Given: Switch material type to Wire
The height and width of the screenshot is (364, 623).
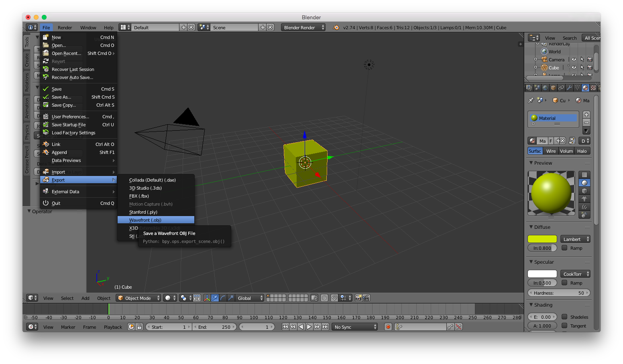Looking at the screenshot, I should click(x=551, y=151).
